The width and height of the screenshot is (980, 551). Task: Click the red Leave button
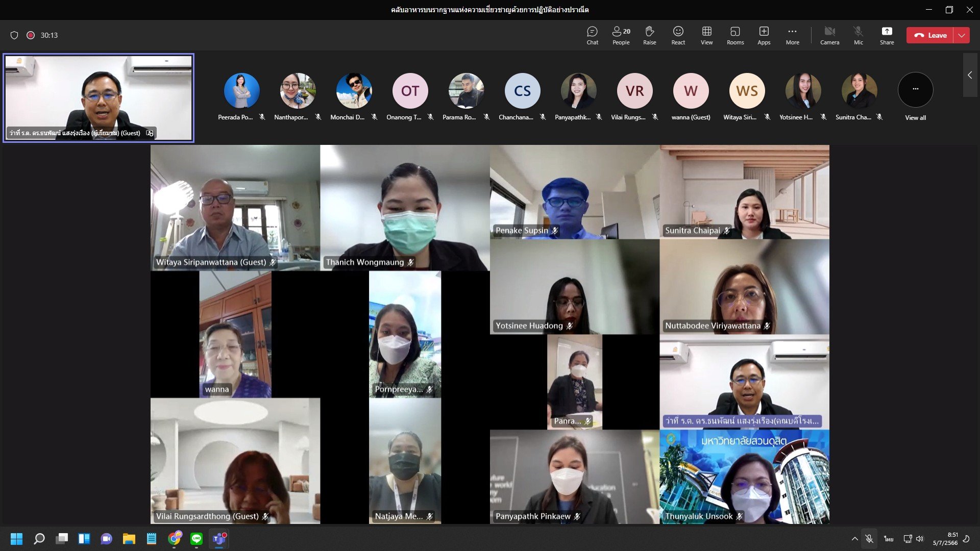(x=930, y=35)
